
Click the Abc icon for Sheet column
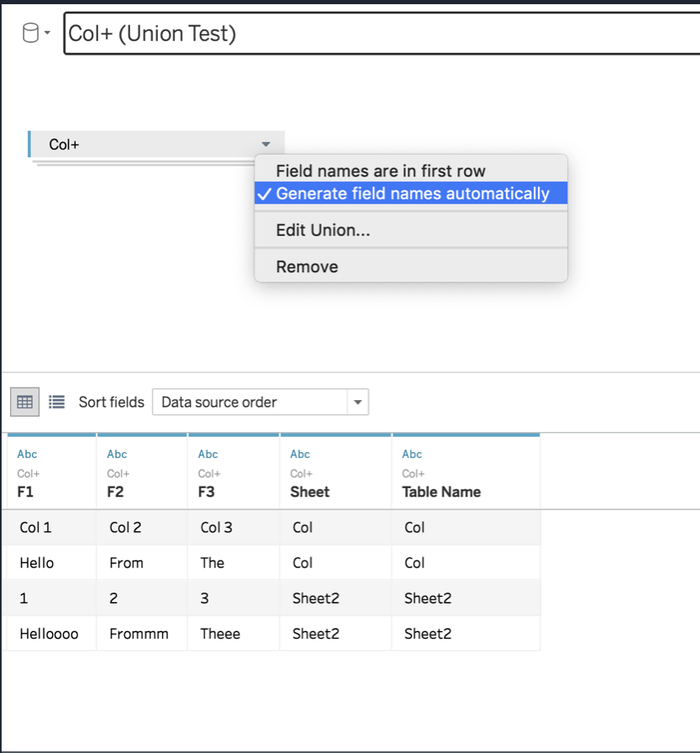click(300, 455)
